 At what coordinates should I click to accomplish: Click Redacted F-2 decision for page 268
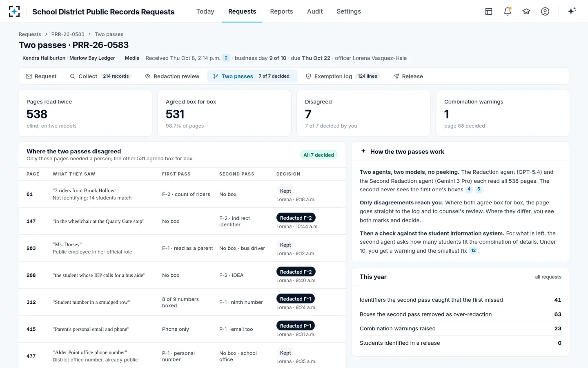coord(296,272)
